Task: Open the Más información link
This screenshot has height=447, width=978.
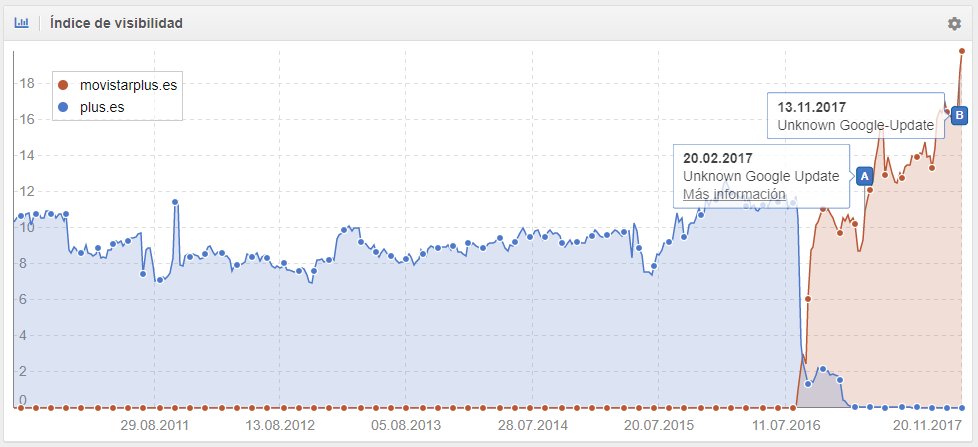Action: [x=733, y=194]
